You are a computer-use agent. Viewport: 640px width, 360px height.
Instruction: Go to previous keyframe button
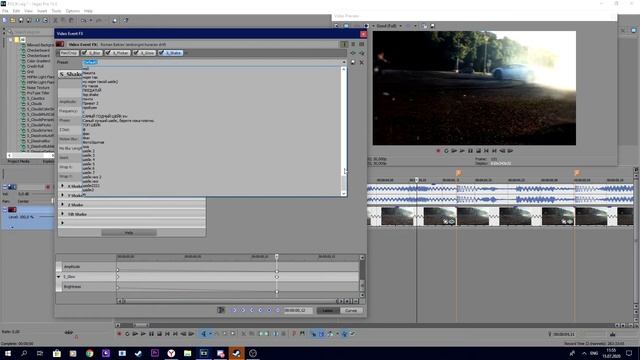tap(243, 310)
